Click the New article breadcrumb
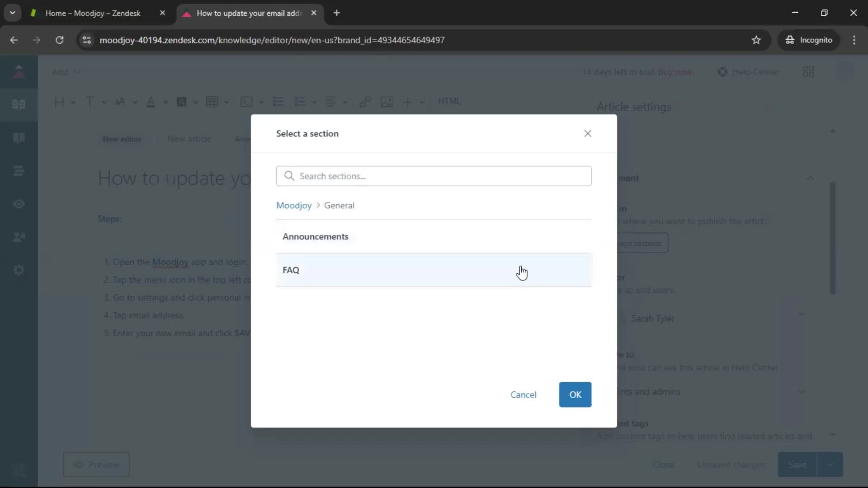Screen dimensions: 868x488 click(189, 139)
